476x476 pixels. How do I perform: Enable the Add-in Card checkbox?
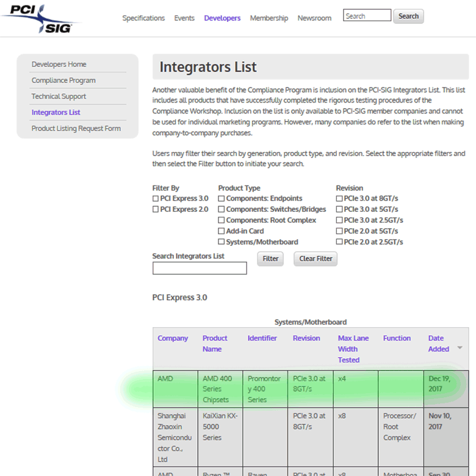(x=222, y=231)
